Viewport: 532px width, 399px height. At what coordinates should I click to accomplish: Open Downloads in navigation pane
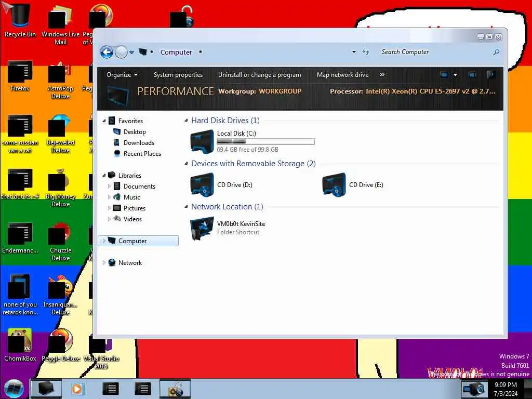tap(138, 142)
